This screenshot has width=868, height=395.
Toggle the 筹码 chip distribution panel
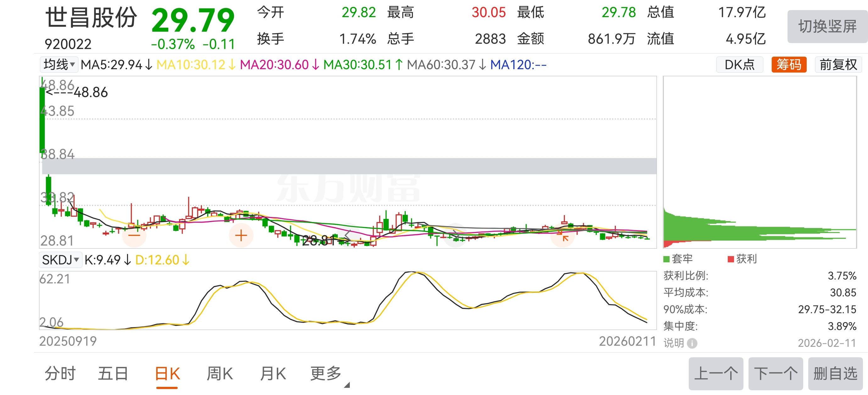pyautogui.click(x=788, y=64)
